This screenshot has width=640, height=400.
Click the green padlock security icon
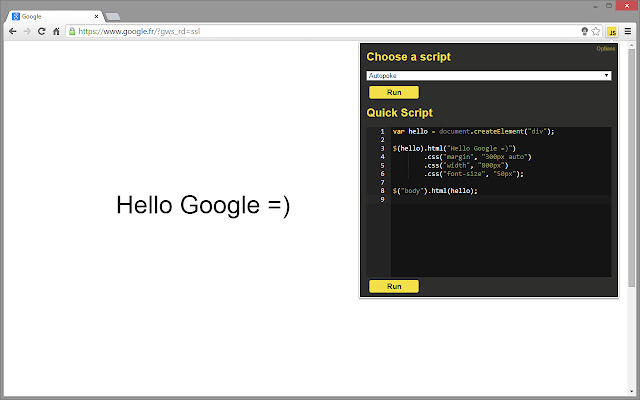tap(72, 31)
